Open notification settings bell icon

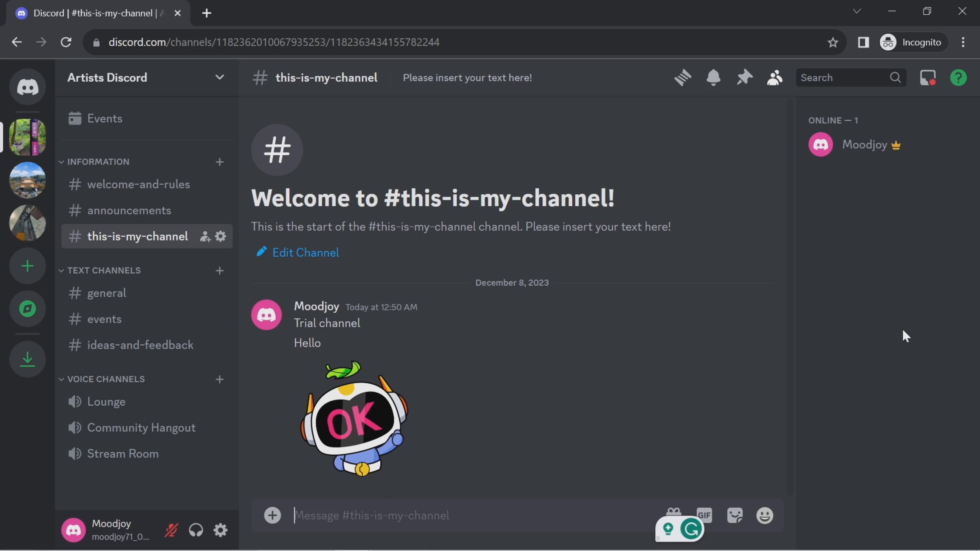click(713, 78)
